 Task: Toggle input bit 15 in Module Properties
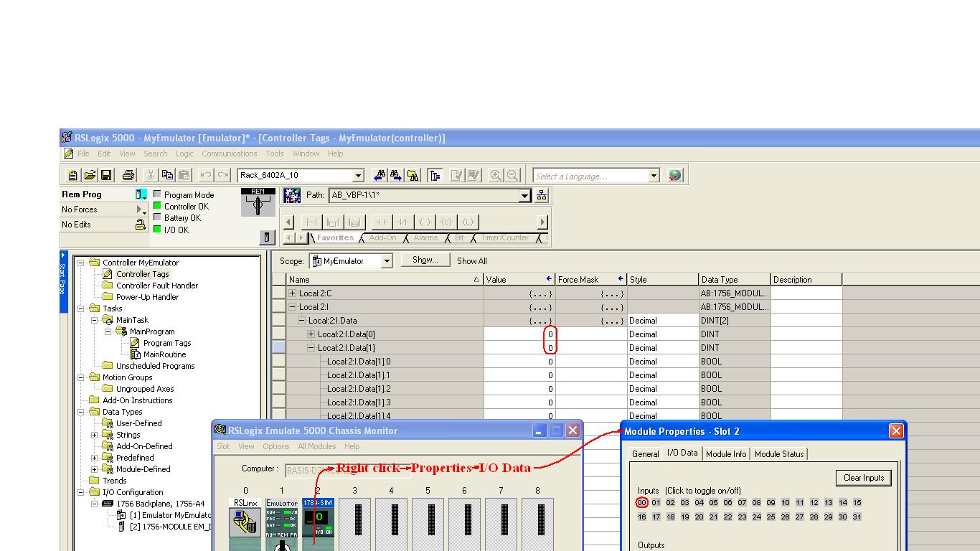click(x=857, y=503)
